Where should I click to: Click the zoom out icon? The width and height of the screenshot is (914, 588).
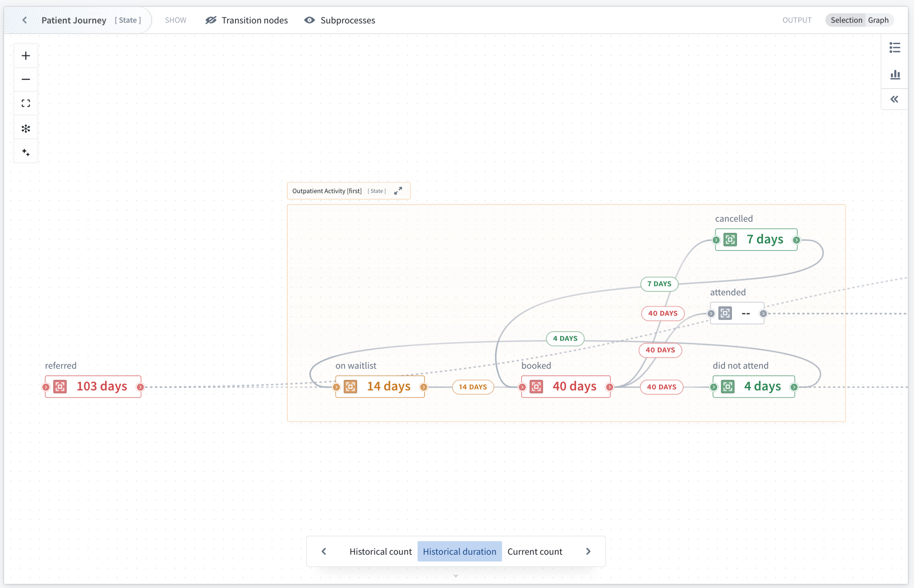[x=25, y=79]
